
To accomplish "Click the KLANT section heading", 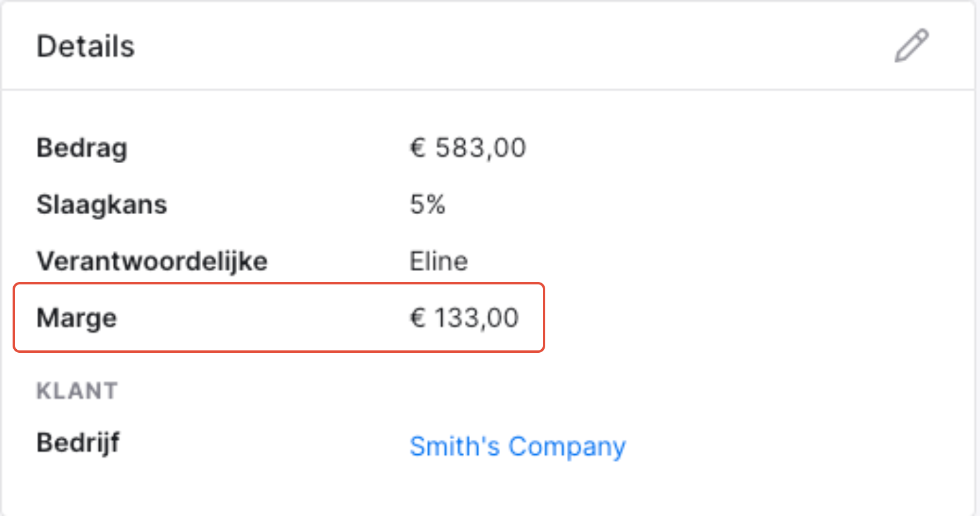I will [77, 391].
